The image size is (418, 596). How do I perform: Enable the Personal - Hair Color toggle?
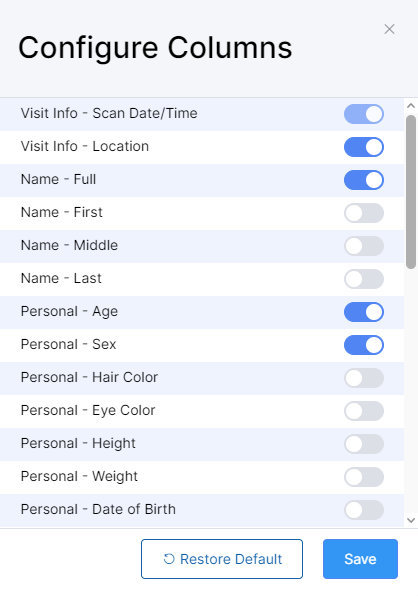point(364,378)
